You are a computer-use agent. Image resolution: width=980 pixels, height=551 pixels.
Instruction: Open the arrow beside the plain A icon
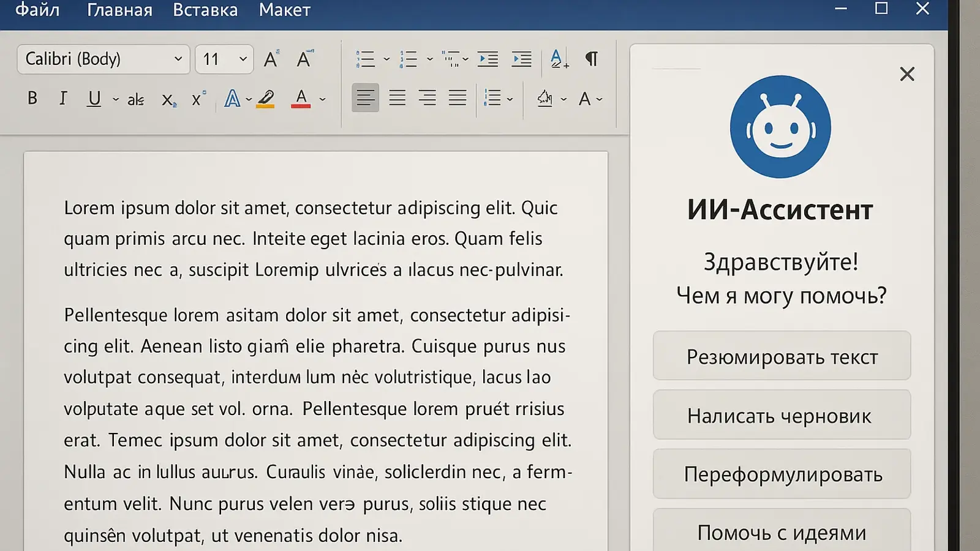599,99
